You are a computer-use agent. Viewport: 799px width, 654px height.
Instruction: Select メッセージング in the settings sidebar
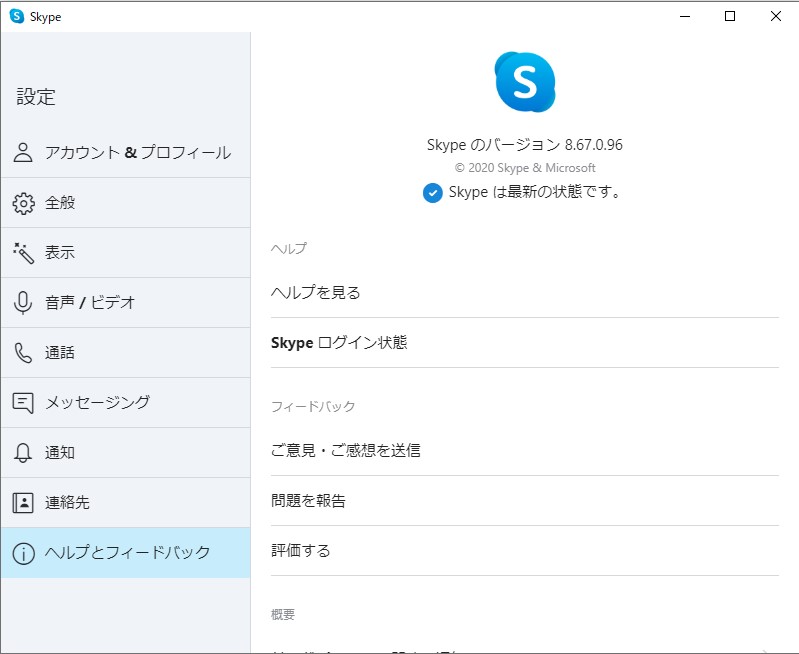[126, 403]
